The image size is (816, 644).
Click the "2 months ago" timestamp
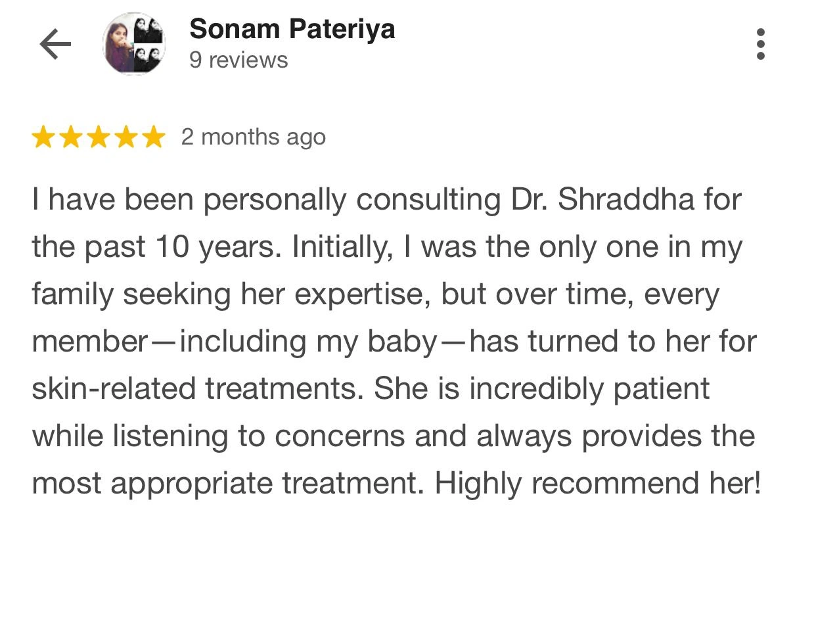coord(253,137)
